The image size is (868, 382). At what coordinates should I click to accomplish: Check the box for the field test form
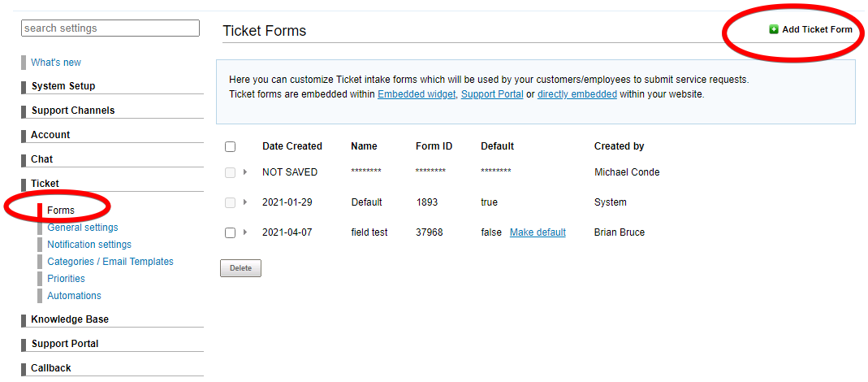click(230, 232)
